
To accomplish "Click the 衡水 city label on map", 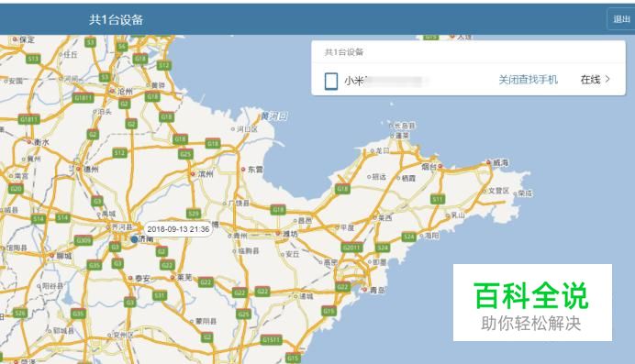I will coord(41,142).
